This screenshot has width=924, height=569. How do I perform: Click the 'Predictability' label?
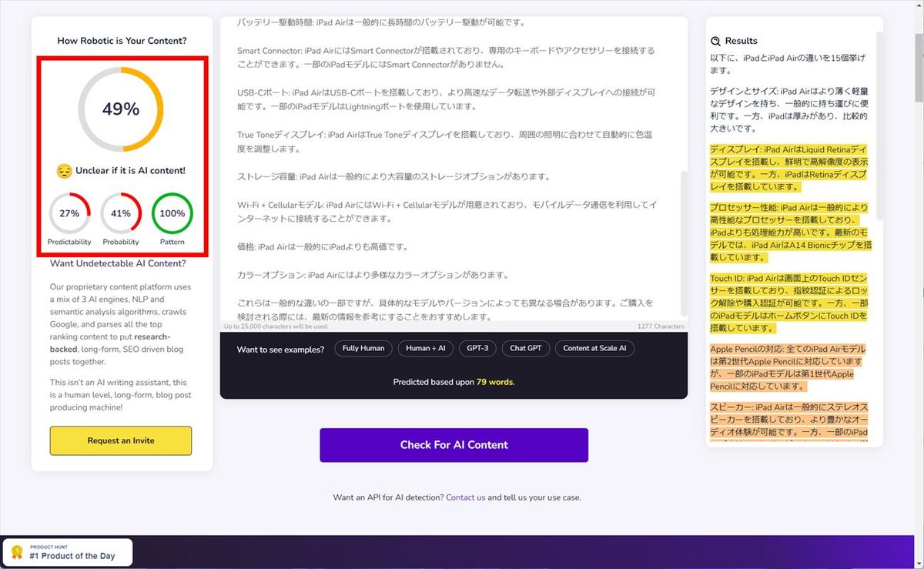coord(69,242)
